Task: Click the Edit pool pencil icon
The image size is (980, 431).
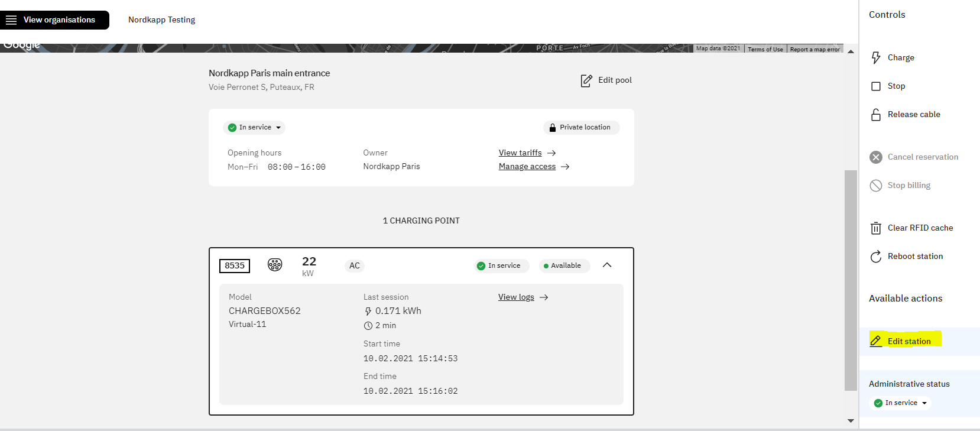Action: (x=586, y=80)
